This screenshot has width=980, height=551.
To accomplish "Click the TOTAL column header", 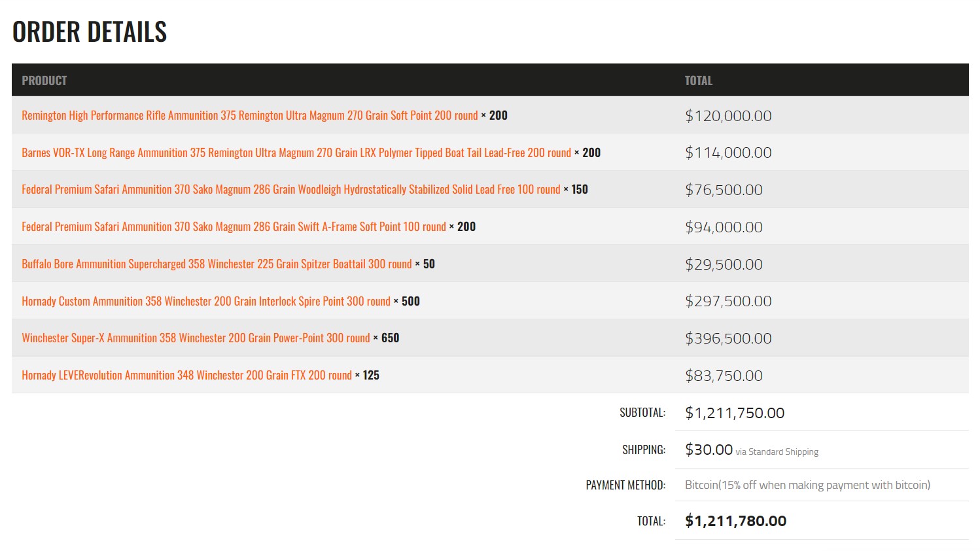I will 698,80.
